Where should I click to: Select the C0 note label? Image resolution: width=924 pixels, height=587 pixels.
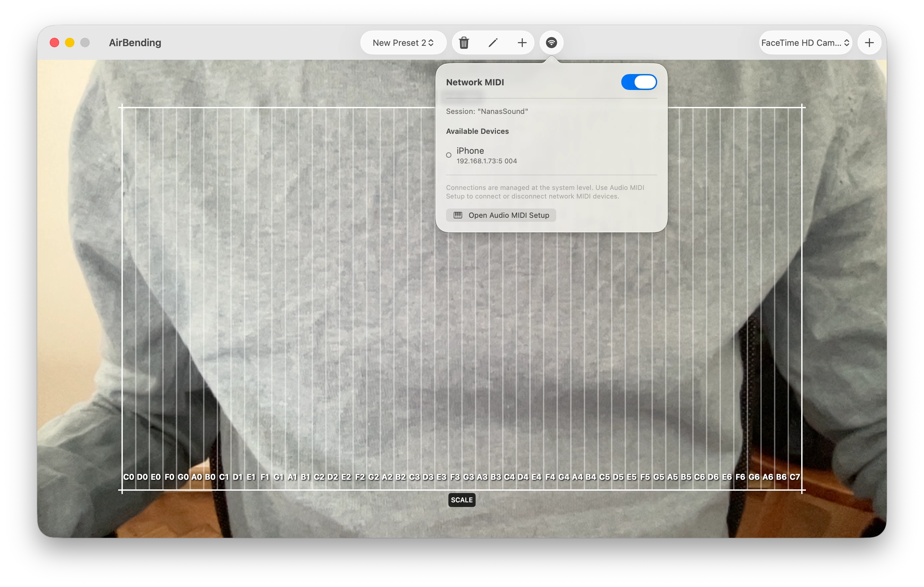click(128, 477)
